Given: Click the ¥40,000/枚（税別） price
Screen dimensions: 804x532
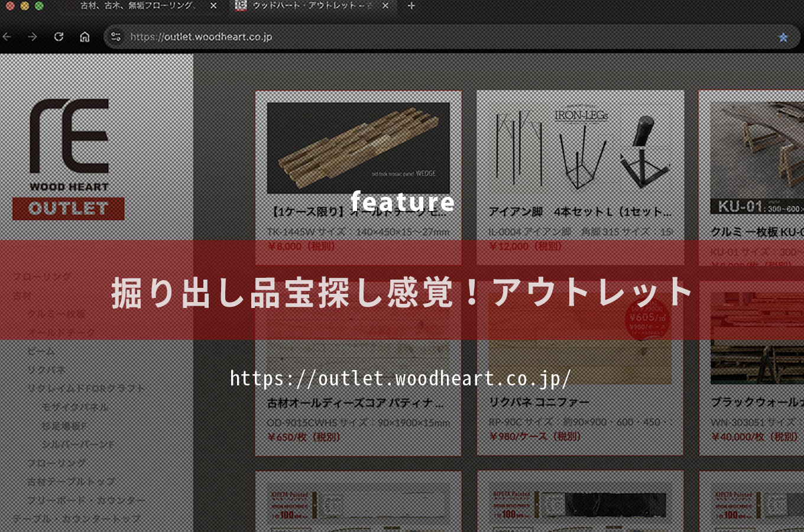Looking at the screenshot, I should (755, 437).
